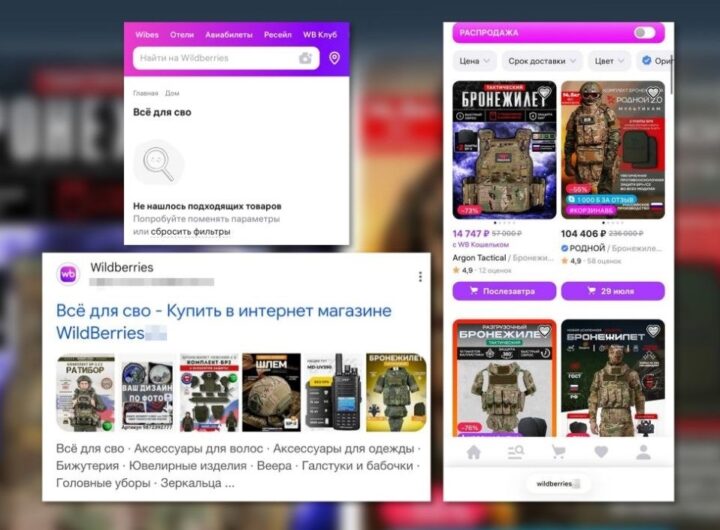
Task: Click the '4,9 · 12 оценок' rating
Action: click(482, 271)
